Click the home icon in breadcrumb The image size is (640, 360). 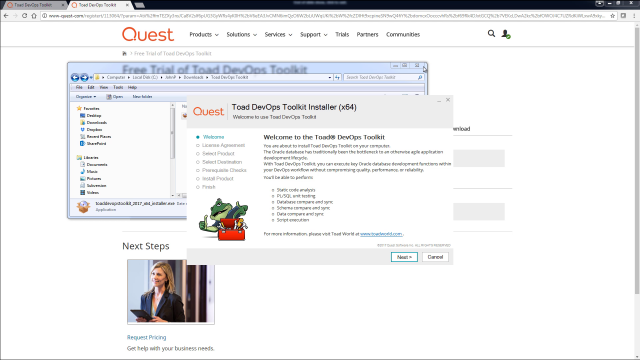(x=124, y=53)
